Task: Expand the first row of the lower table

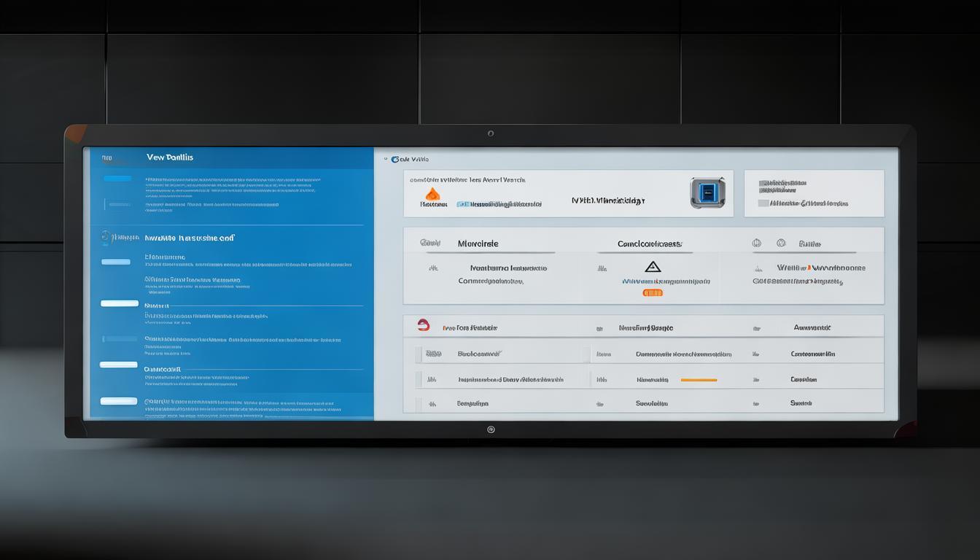Action: [x=419, y=354]
